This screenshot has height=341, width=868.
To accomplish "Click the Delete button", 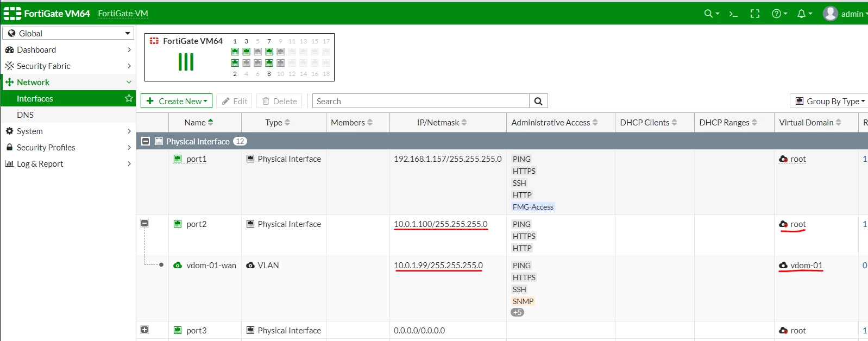I will 279,101.
